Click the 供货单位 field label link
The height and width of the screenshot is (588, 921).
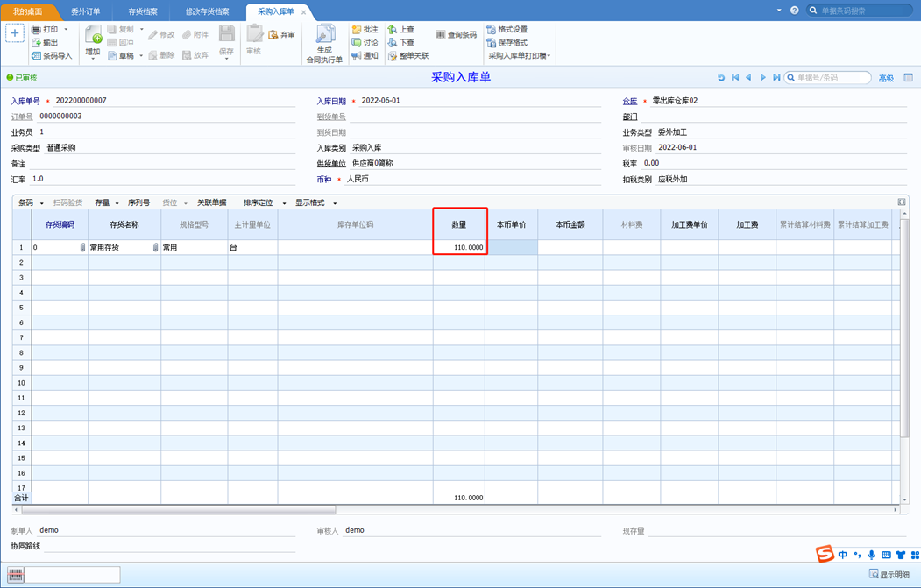point(331,164)
